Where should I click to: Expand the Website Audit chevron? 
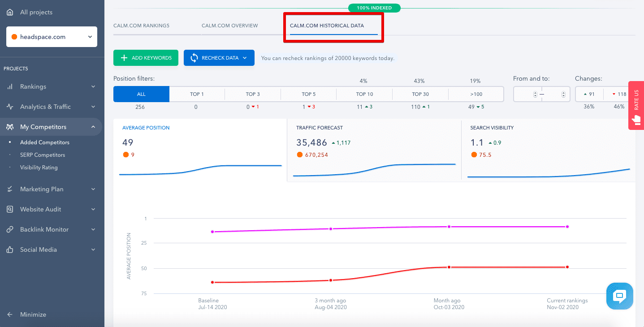point(93,209)
